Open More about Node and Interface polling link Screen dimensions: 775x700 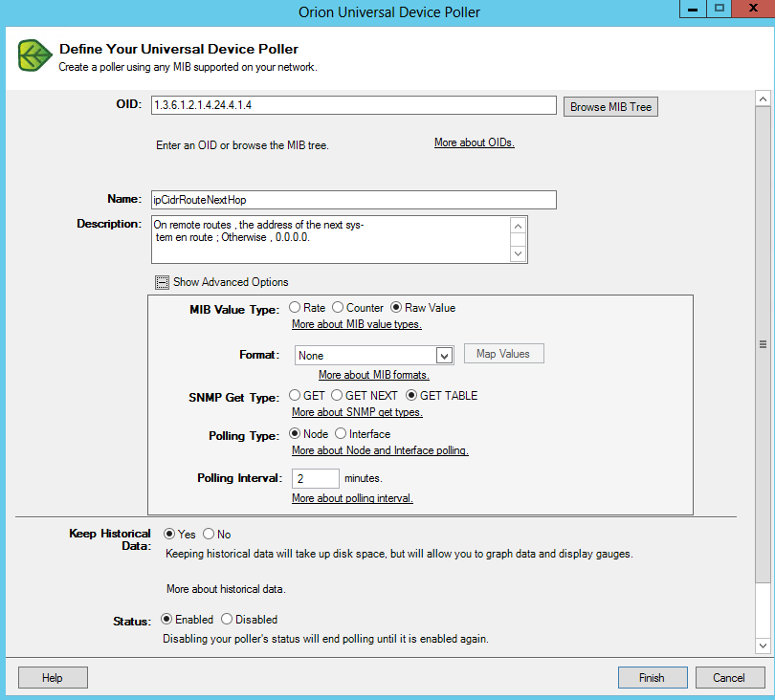[x=380, y=450]
